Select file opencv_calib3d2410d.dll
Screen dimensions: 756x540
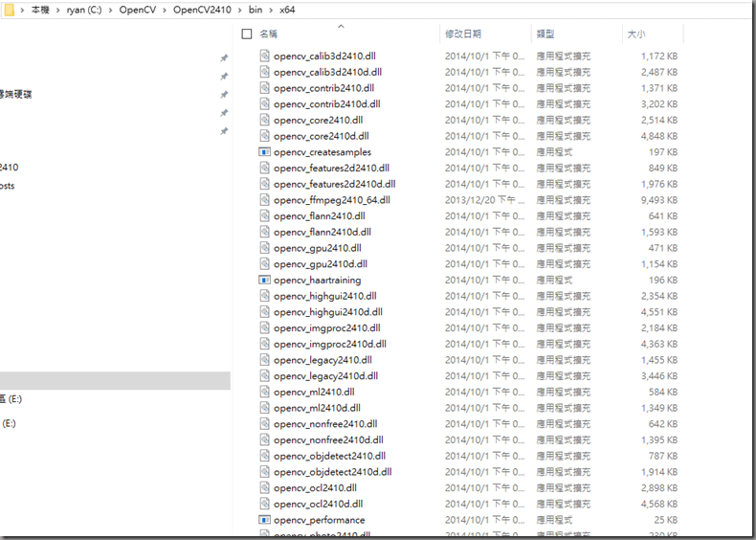click(x=328, y=72)
